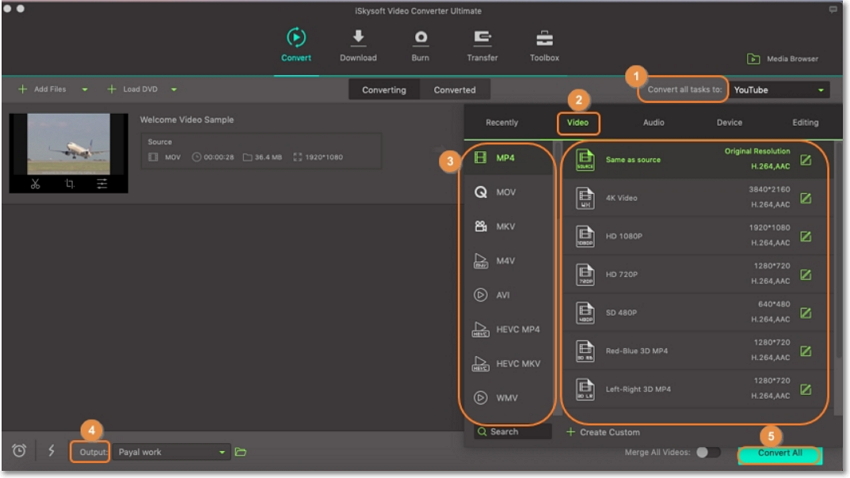
Task: Click the preset Search field
Action: 514,432
